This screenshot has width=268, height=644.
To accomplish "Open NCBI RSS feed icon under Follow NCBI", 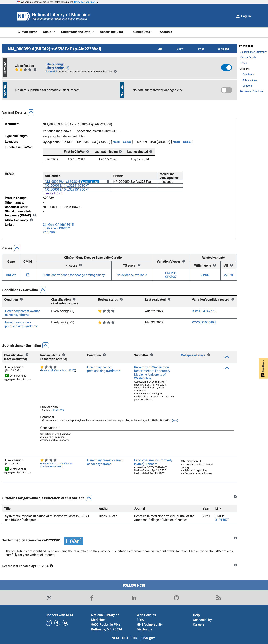I will point(218,598).
